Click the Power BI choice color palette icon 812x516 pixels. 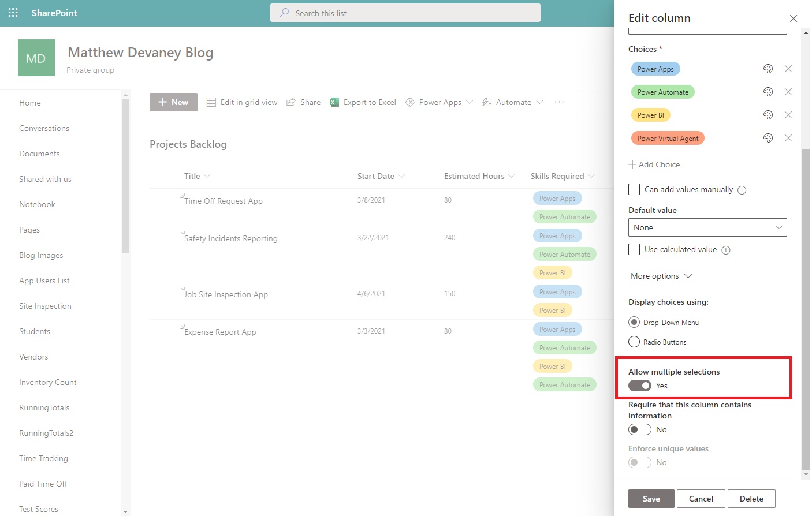tap(768, 115)
